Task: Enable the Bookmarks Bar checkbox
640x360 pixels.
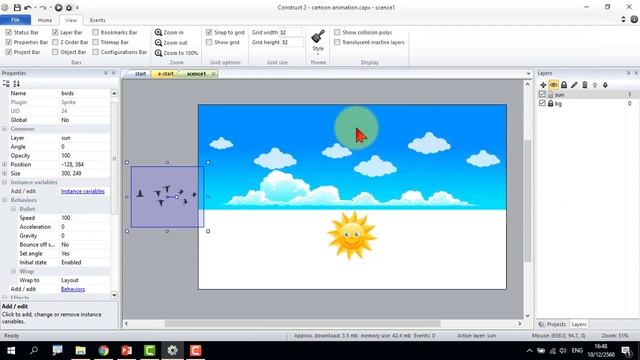Action: [x=96, y=32]
